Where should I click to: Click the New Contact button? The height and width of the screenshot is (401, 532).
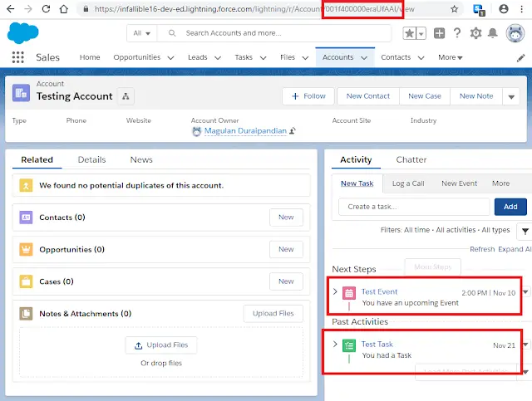(x=367, y=96)
